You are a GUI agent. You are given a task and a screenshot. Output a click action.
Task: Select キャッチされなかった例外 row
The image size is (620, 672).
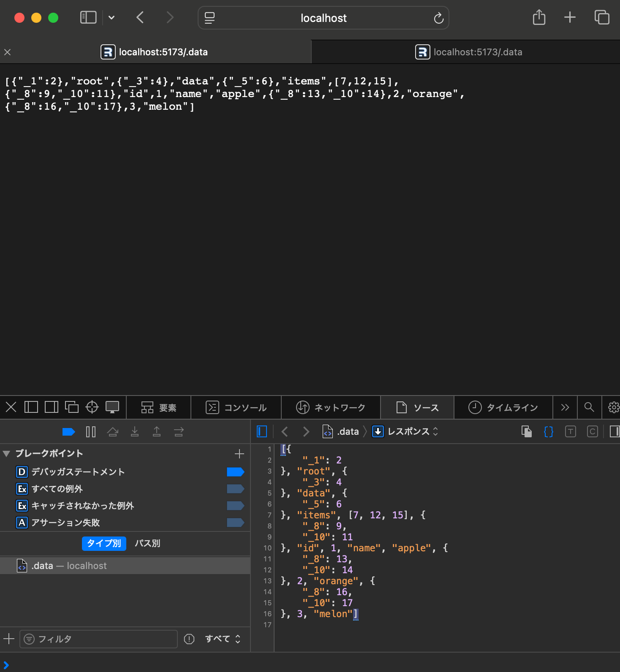click(125, 506)
